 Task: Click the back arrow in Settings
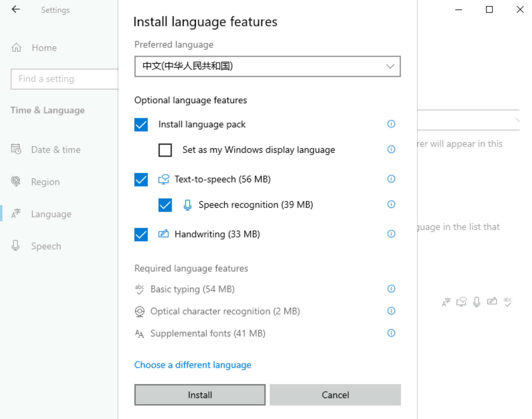click(x=16, y=10)
